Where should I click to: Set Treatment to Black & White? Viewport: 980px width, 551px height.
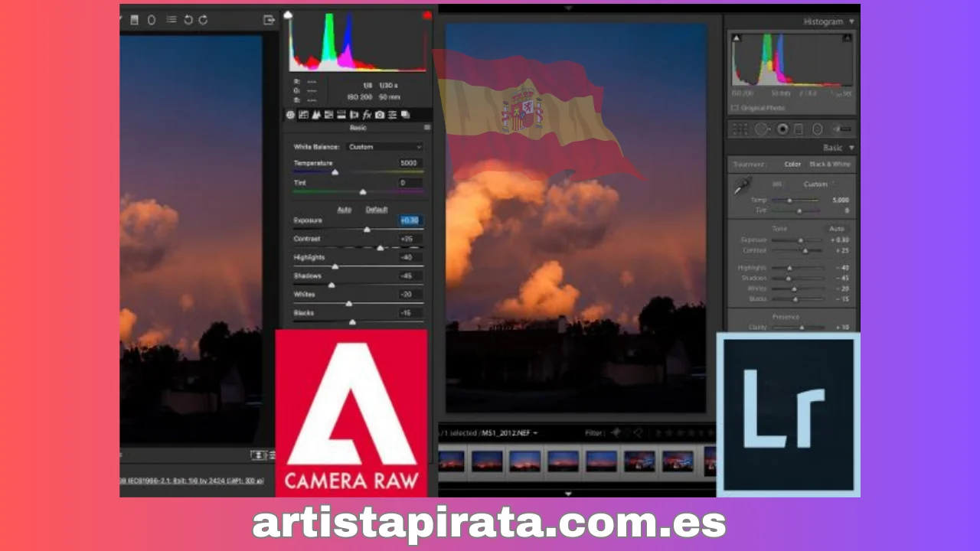click(830, 165)
